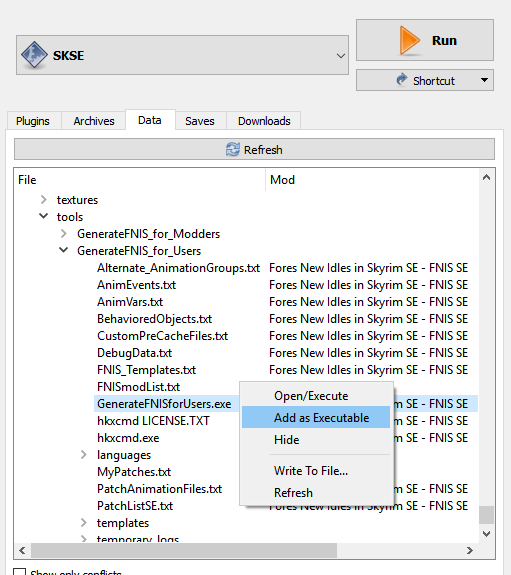Collapse the tools folder
The height and width of the screenshot is (575, 511).
coord(44,216)
